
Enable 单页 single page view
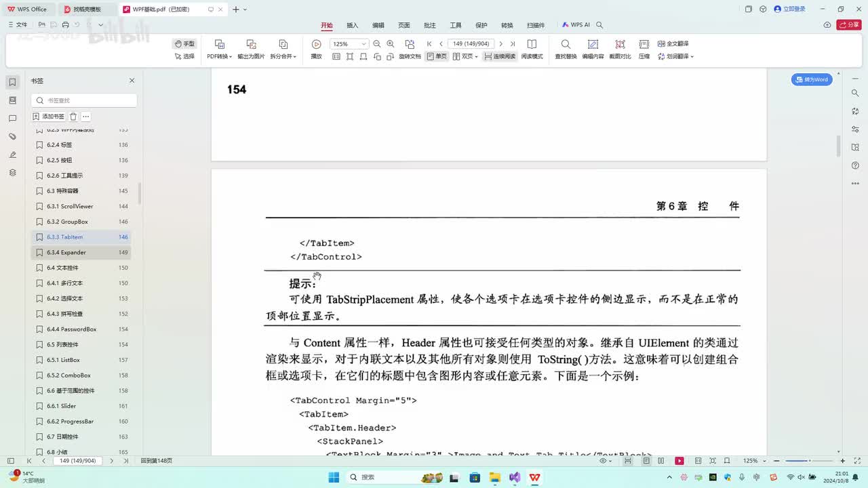437,56
